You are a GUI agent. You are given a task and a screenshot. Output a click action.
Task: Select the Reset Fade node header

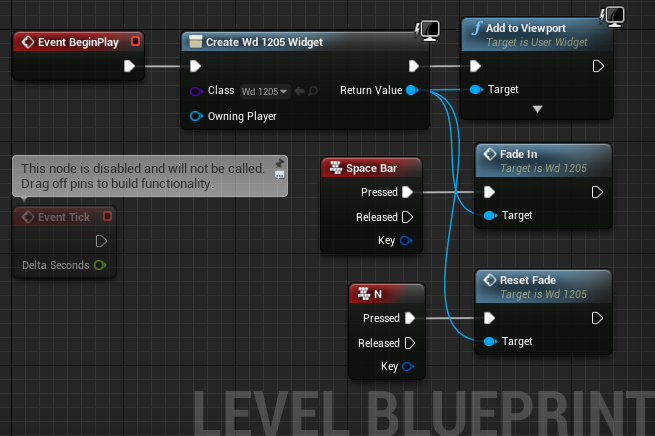pyautogui.click(x=543, y=286)
